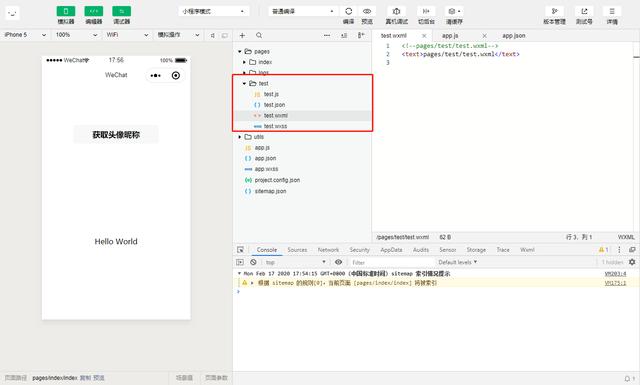The width and height of the screenshot is (640, 385).
Task: Click the inspect element icon in debugger
Action: (240, 250)
